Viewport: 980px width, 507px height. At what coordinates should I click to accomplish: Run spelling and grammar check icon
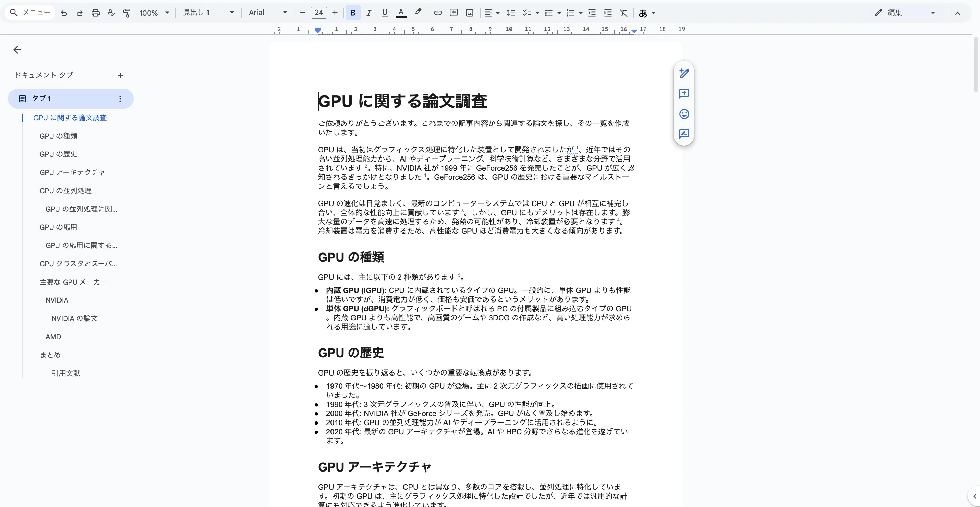[x=111, y=13]
